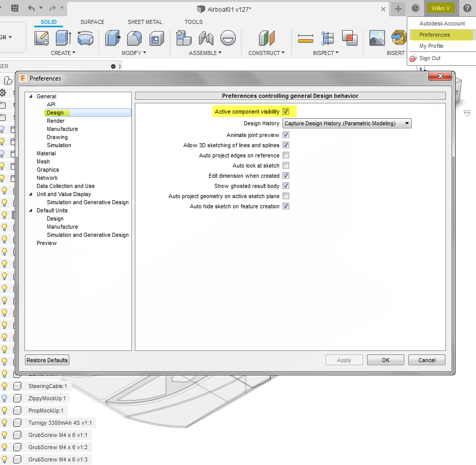This screenshot has width=476, height=465.
Task: Click the Apply button
Action: [x=344, y=360]
